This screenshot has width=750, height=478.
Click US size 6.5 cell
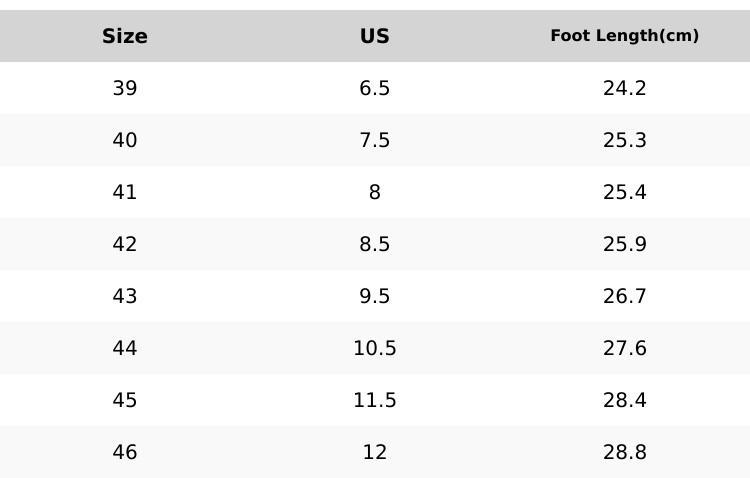tap(375, 88)
